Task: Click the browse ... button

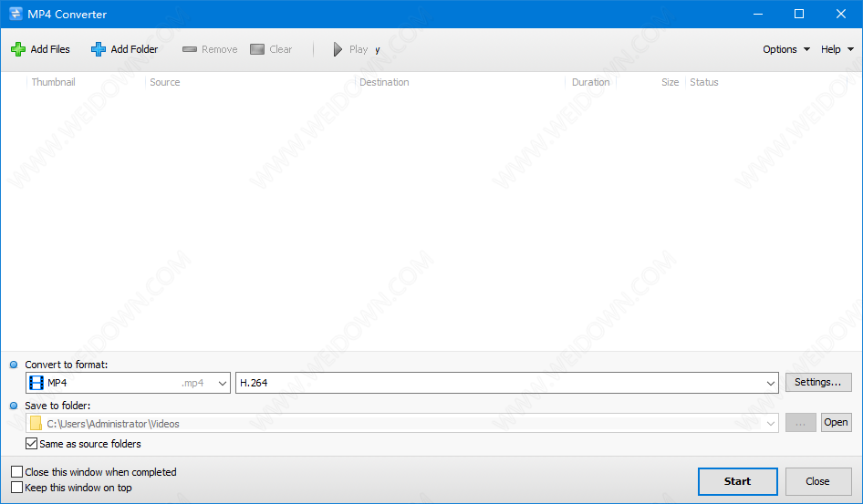Action: (801, 422)
